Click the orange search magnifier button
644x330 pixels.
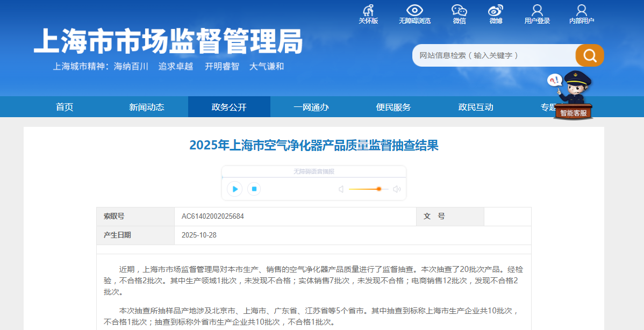590,55
